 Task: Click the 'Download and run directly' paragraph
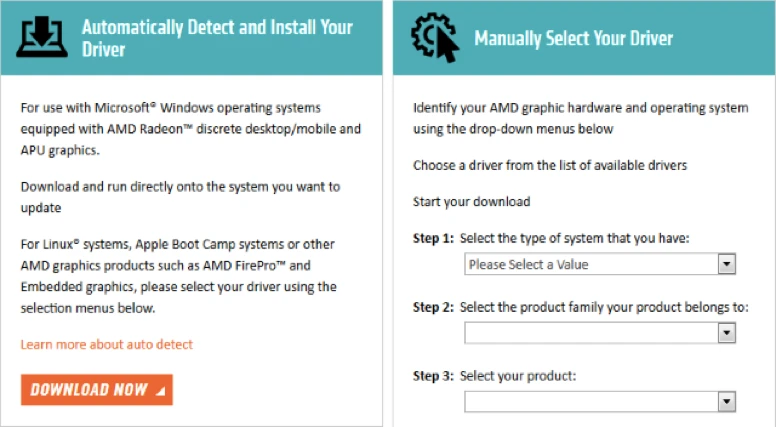point(180,196)
